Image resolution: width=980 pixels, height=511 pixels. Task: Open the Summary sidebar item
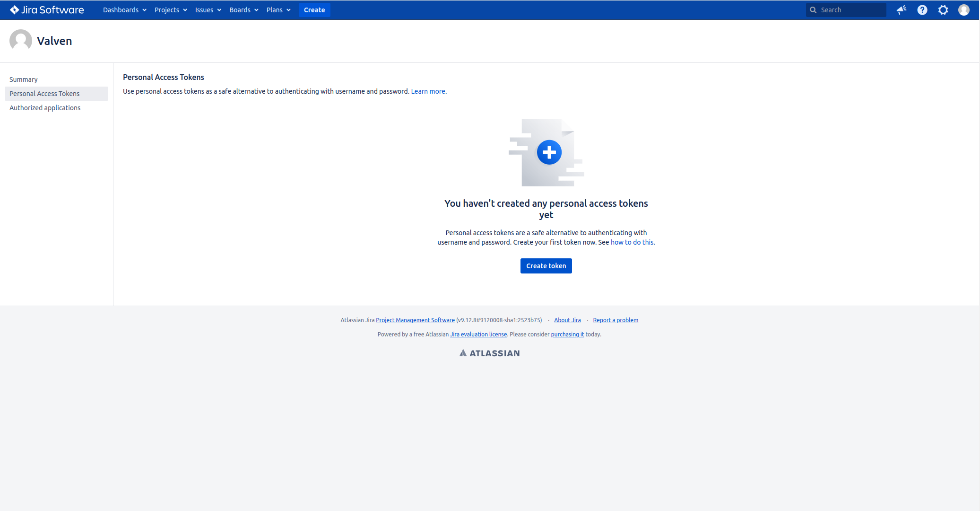56,79
